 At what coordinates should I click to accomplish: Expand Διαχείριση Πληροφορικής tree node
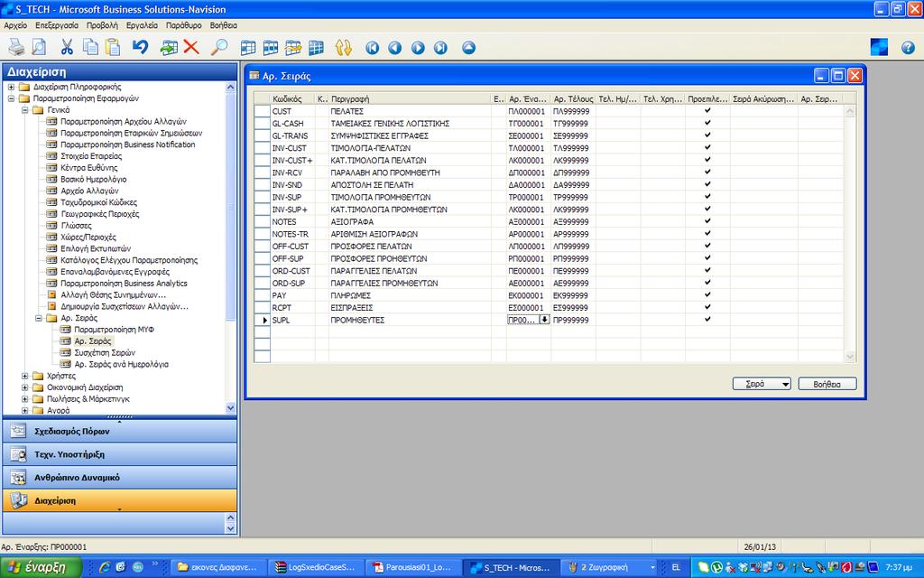tap(11, 87)
